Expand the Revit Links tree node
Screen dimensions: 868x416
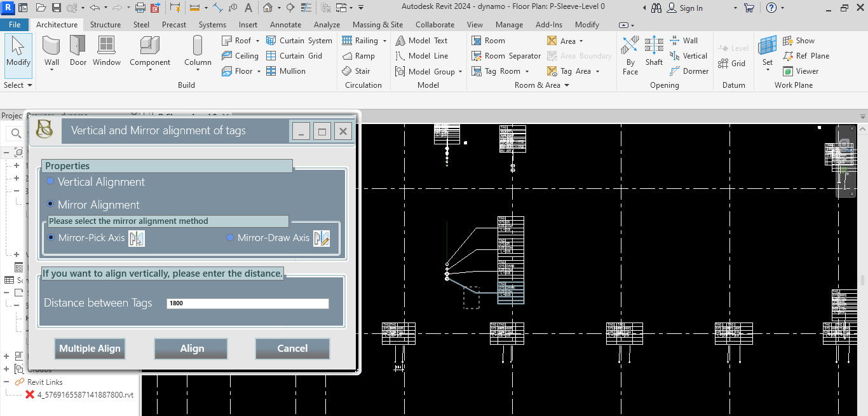pos(7,382)
